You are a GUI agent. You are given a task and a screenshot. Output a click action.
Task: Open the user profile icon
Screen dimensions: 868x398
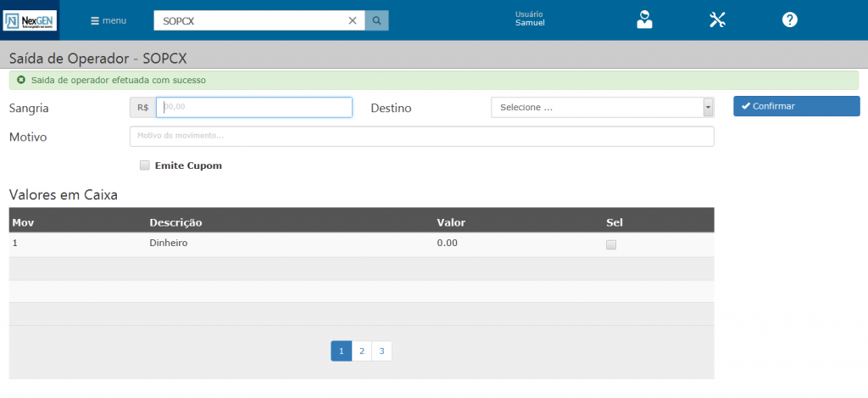(x=645, y=20)
